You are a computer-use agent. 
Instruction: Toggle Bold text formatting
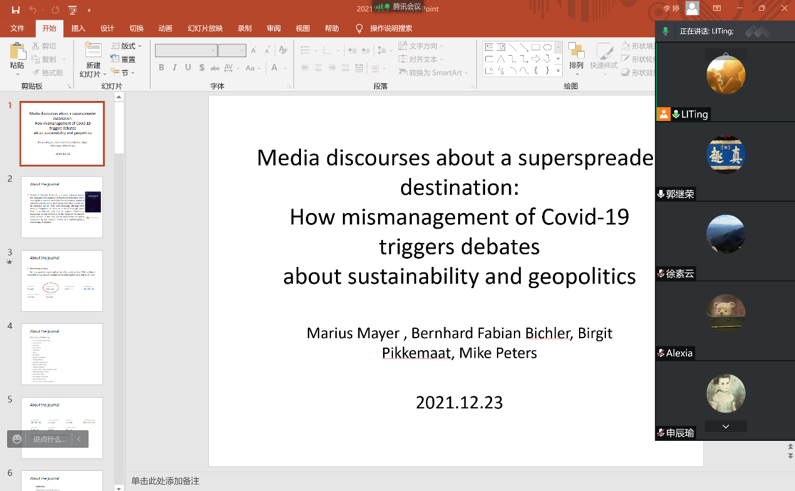161,68
